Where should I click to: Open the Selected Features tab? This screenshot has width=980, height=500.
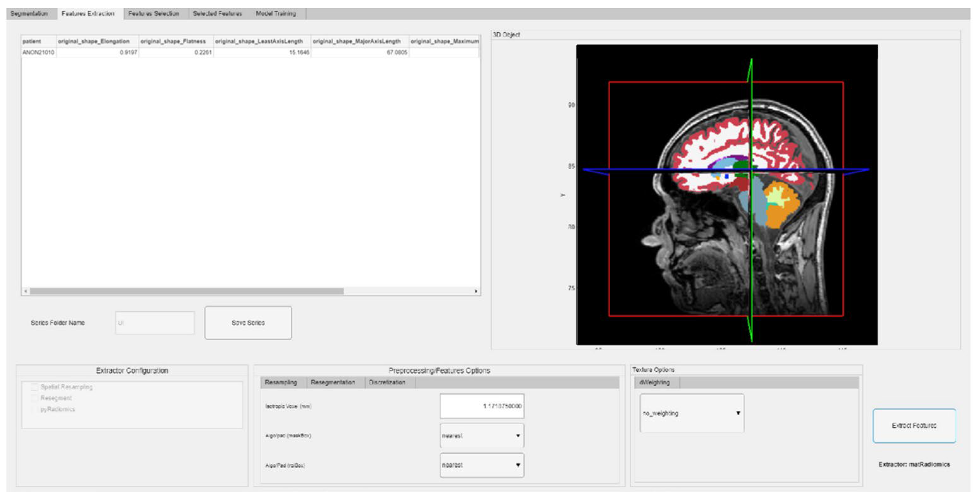pyautogui.click(x=217, y=13)
